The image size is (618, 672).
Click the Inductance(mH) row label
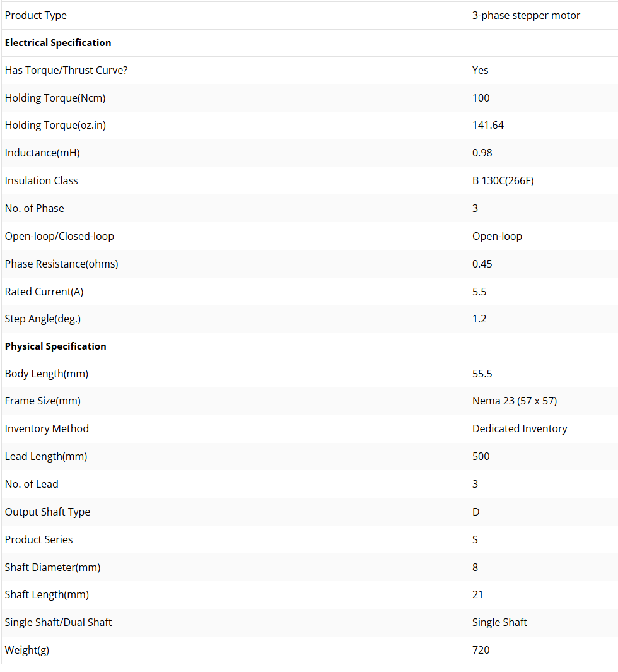pyautogui.click(x=42, y=153)
